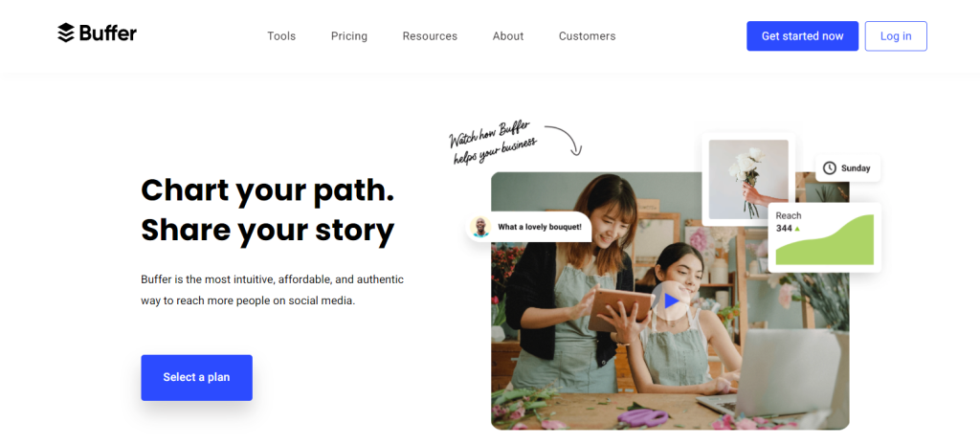Click the Buffer stacked-layers logo icon
The image size is (980, 445).
[66, 33]
